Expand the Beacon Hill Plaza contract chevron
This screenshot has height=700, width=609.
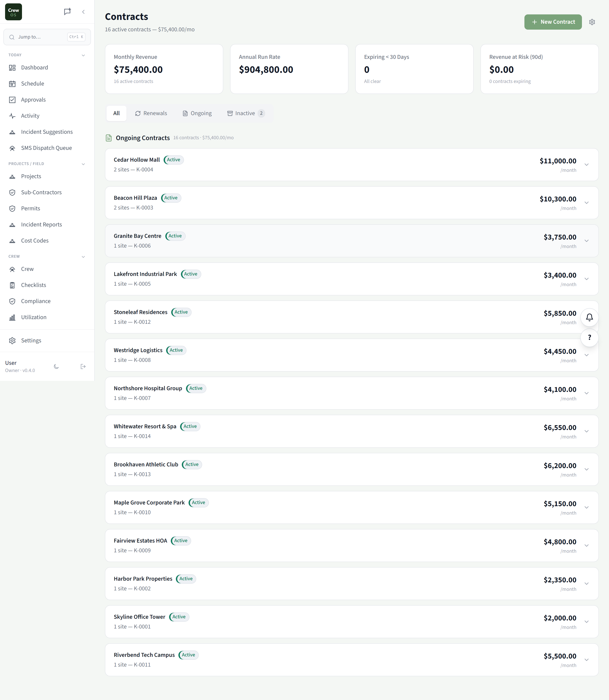[x=587, y=203]
